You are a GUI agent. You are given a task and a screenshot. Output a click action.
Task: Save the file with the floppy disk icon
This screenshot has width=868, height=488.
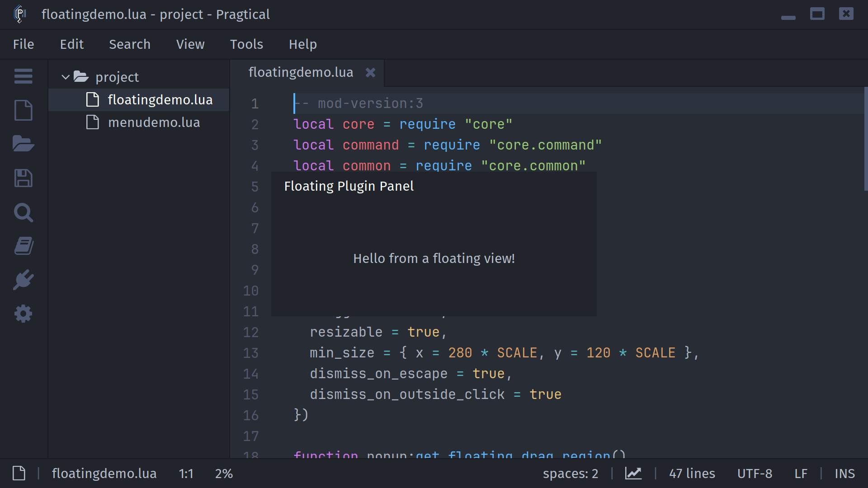(x=23, y=178)
